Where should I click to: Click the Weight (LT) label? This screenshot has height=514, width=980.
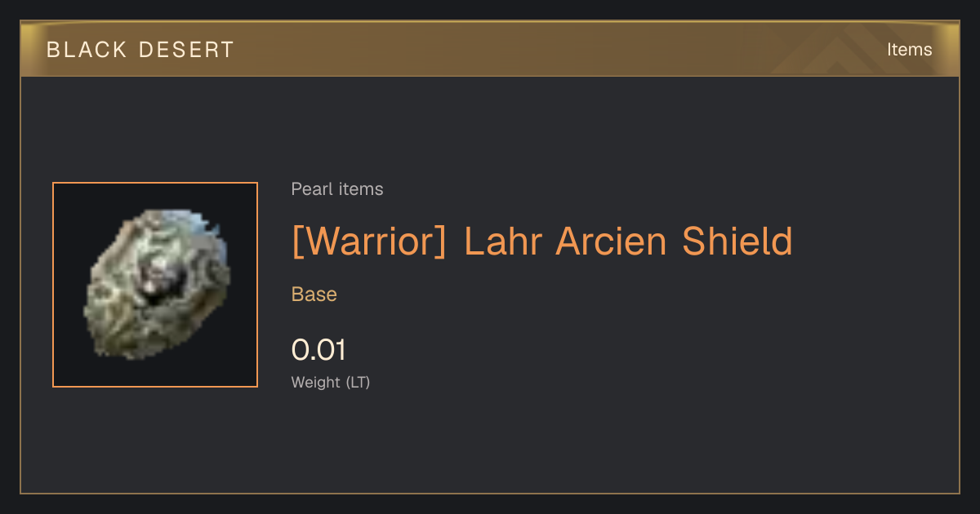[x=331, y=382]
